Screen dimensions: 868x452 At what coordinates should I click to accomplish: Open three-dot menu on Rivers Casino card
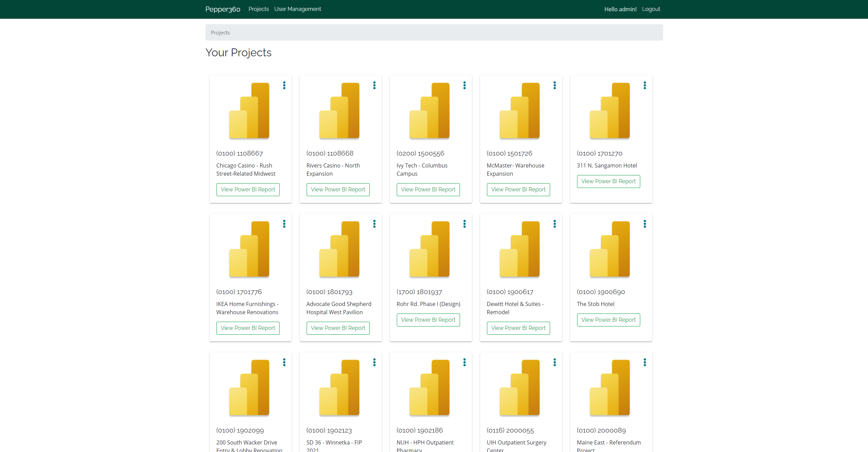(374, 85)
